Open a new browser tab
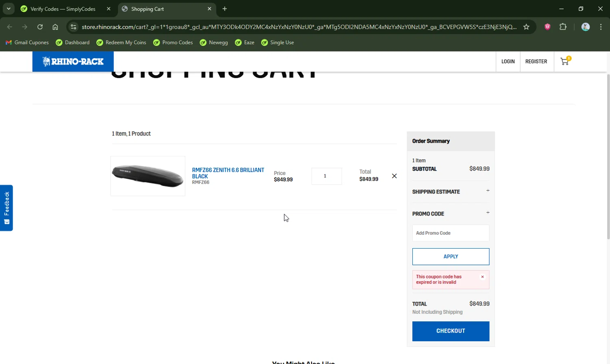The height and width of the screenshot is (364, 610). tap(224, 9)
